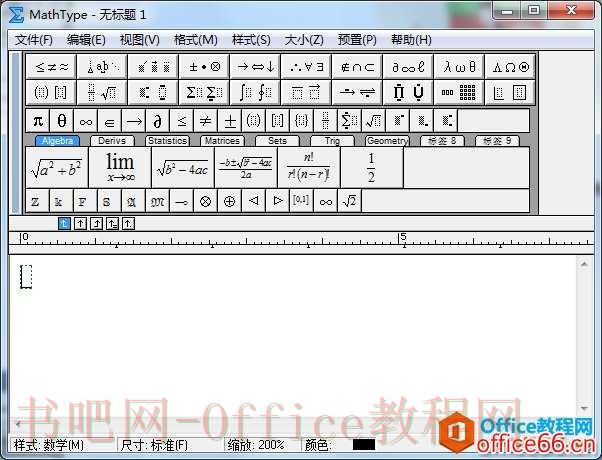Insert the plus-minus symbol ±
Image resolution: width=602 pixels, height=460 pixels.
230,121
